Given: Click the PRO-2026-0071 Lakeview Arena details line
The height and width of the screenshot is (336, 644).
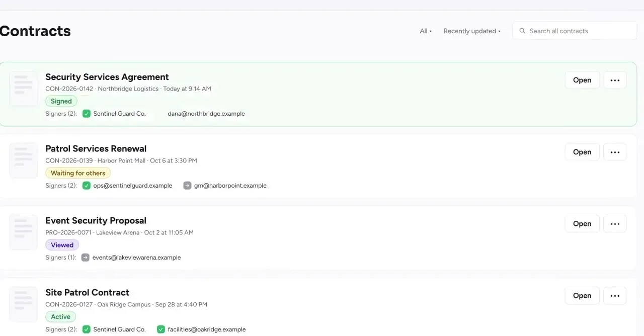Looking at the screenshot, I should 119,232.
